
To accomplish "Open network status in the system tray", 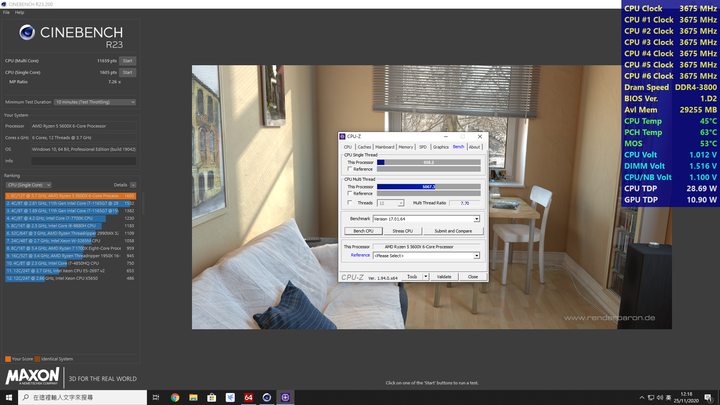I will pos(651,398).
